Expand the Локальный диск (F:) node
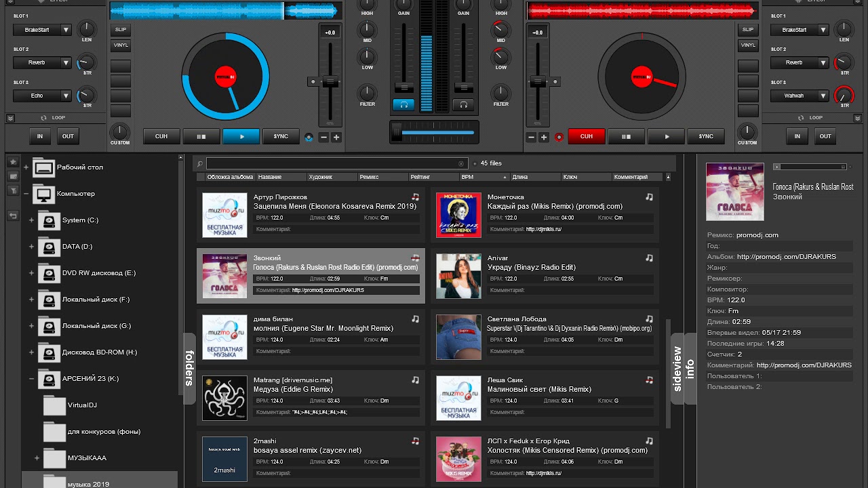Image resolution: width=868 pixels, height=488 pixels. point(31,300)
